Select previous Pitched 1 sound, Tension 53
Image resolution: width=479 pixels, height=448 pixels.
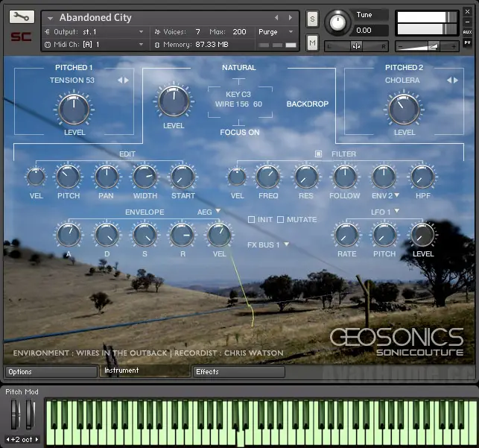point(120,80)
